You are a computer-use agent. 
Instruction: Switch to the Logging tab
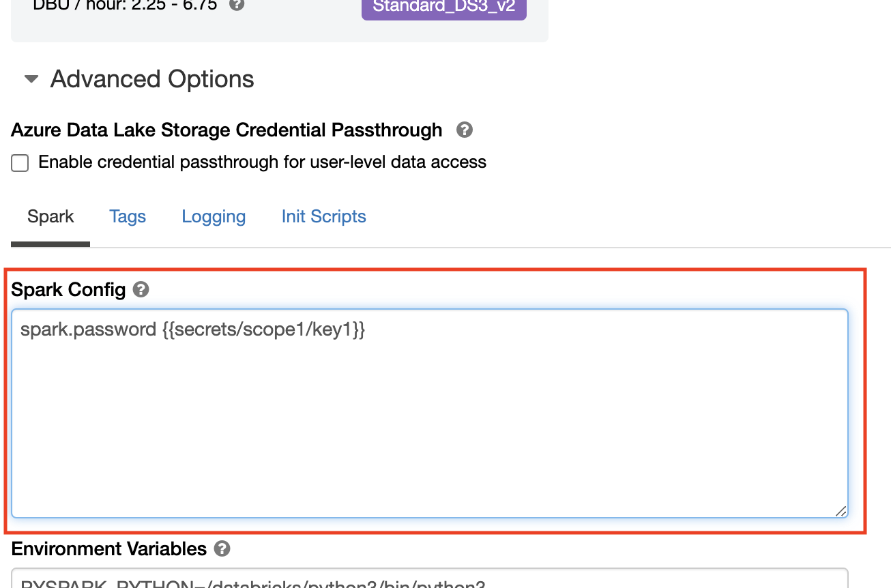(214, 216)
